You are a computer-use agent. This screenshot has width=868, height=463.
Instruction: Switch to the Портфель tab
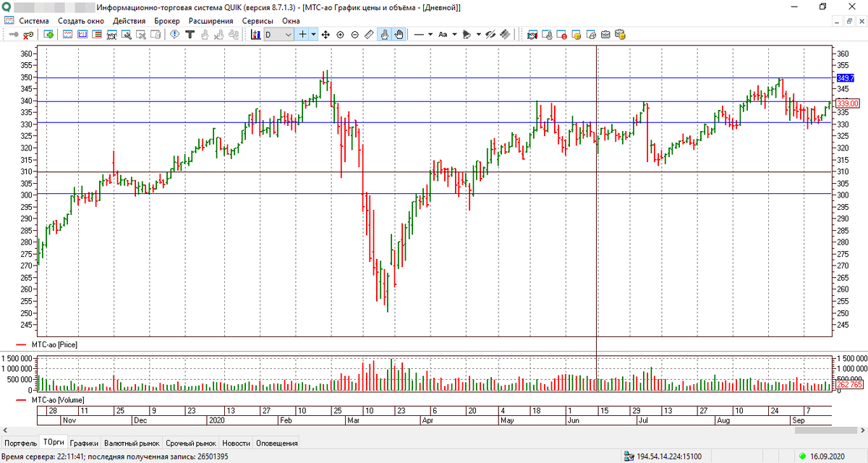pyautogui.click(x=20, y=443)
